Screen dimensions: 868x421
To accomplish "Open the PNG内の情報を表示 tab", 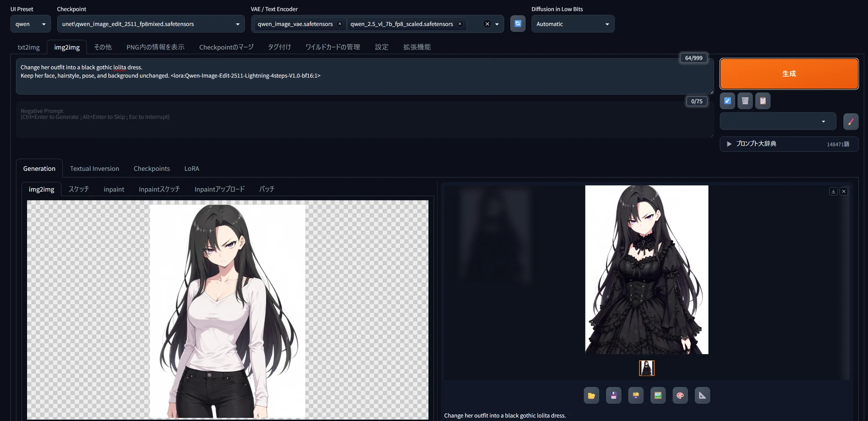I will pos(156,47).
